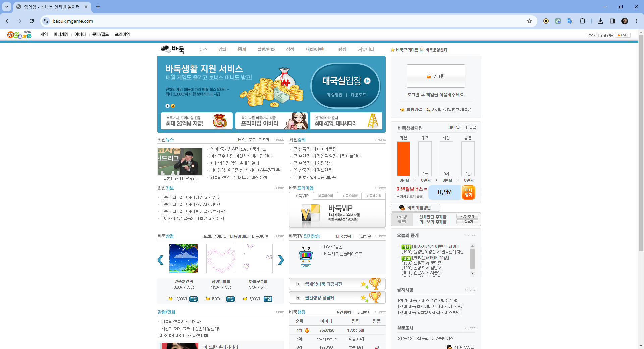This screenshot has width=644, height=349.
Task: Open 엠게임바둑 최강자전 banner
Action: pyautogui.click(x=337, y=284)
